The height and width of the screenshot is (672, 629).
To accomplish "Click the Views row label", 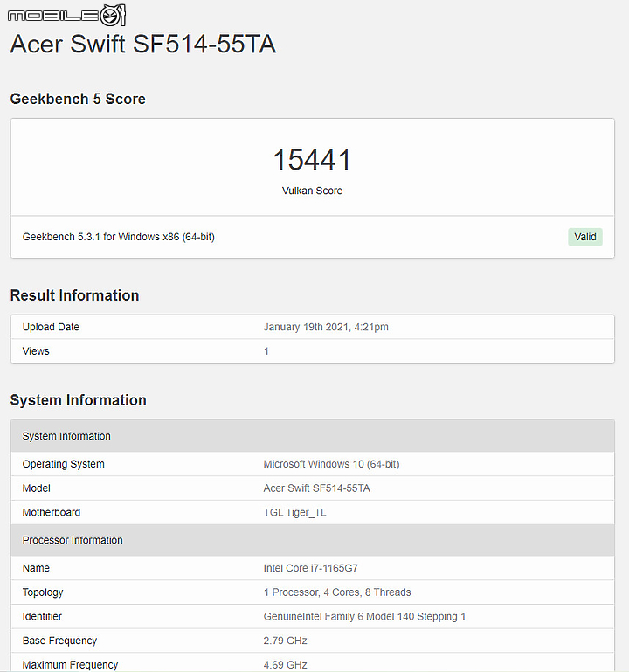I will point(36,351).
